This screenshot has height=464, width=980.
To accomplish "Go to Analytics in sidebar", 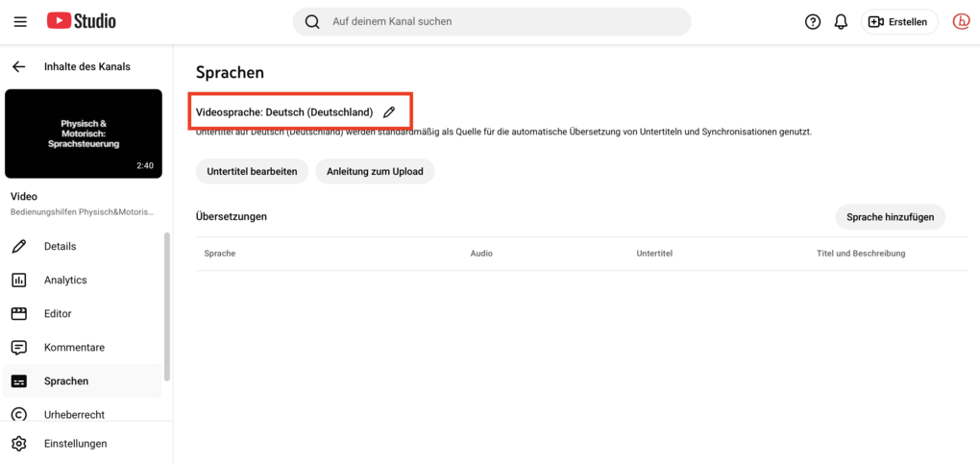I will (65, 280).
